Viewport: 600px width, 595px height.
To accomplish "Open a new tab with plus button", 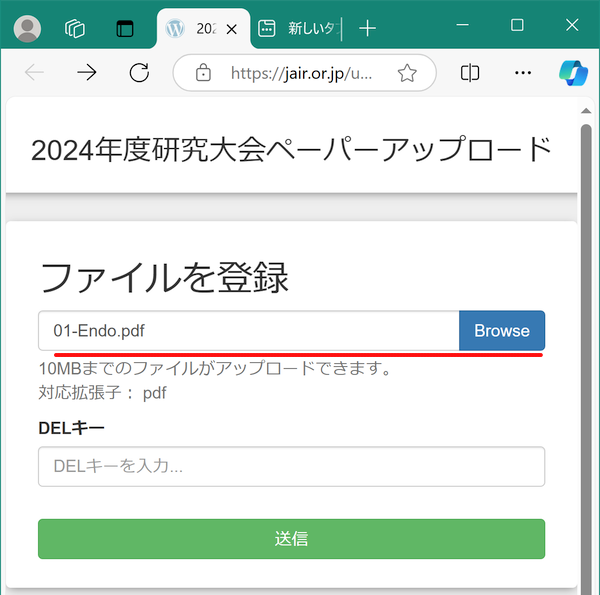I will pyautogui.click(x=367, y=29).
